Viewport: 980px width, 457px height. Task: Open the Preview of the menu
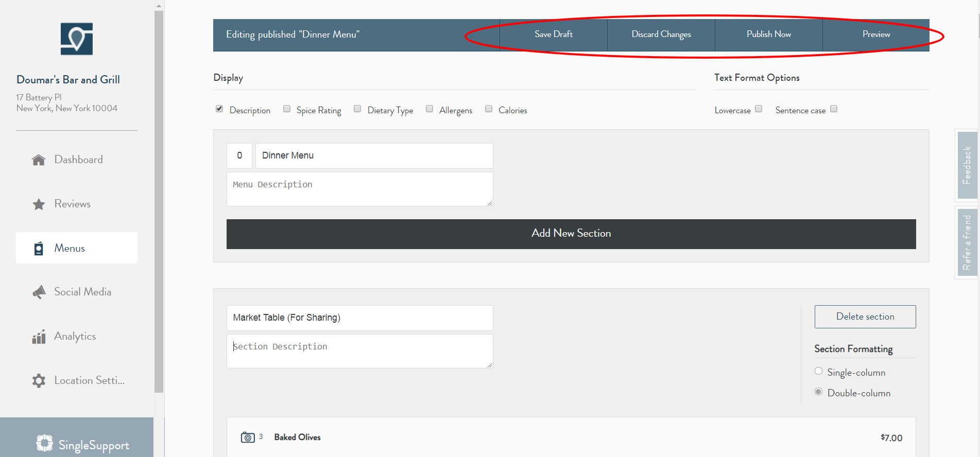875,34
